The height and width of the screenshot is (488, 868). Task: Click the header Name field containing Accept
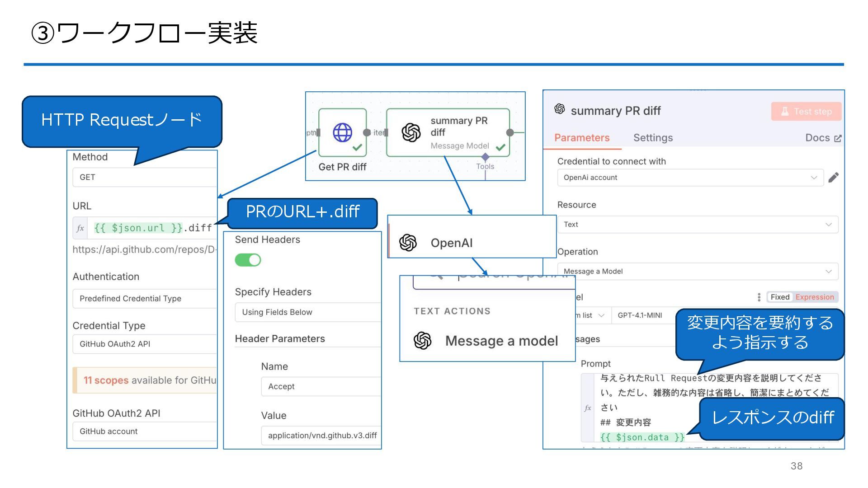click(x=321, y=387)
